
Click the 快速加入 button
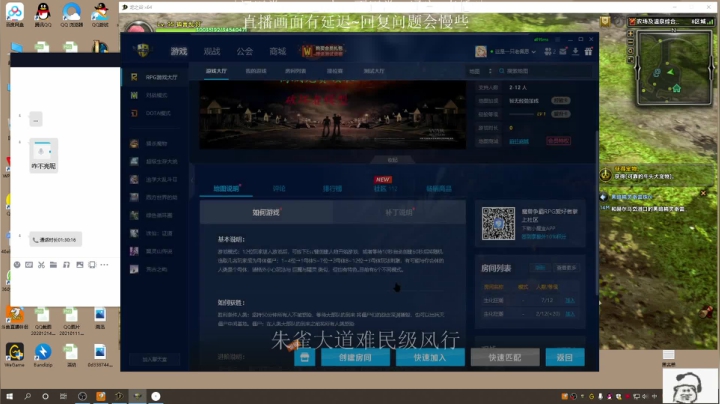pyautogui.click(x=430, y=357)
